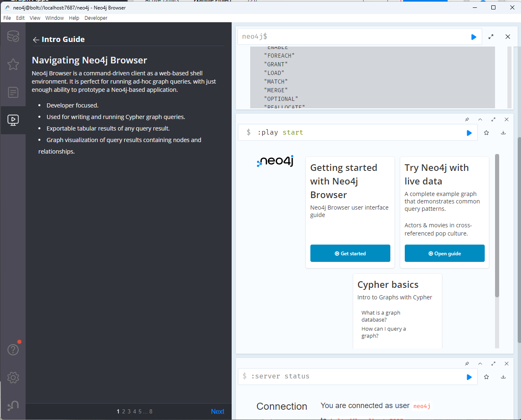
Task: Click the 'Try Neo4j with live data' heading
Action: point(437,174)
